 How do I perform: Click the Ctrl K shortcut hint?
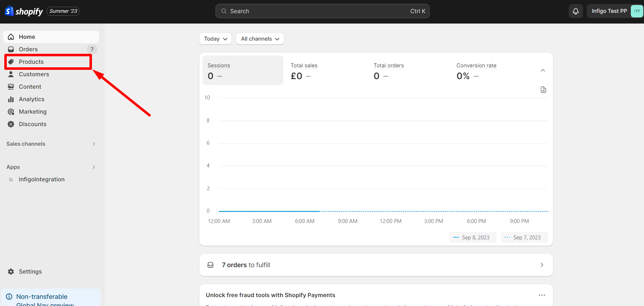click(418, 11)
